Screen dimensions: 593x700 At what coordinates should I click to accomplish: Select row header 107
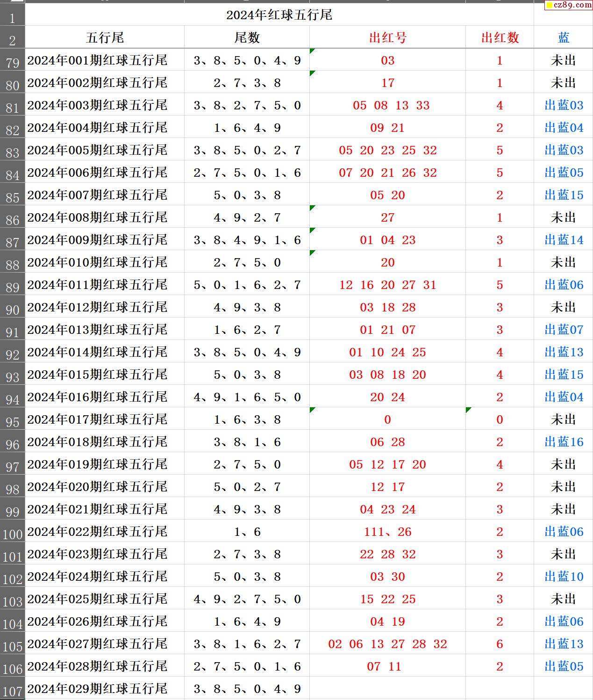12,689
